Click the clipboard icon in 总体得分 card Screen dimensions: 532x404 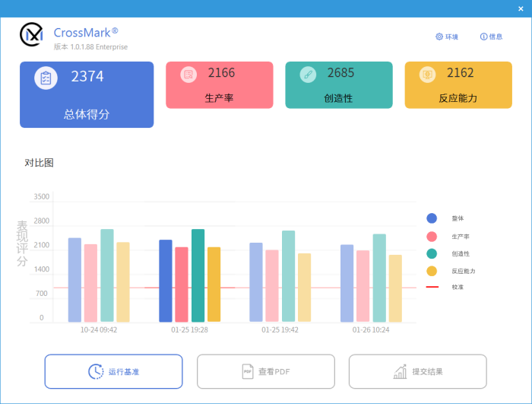coord(46,78)
